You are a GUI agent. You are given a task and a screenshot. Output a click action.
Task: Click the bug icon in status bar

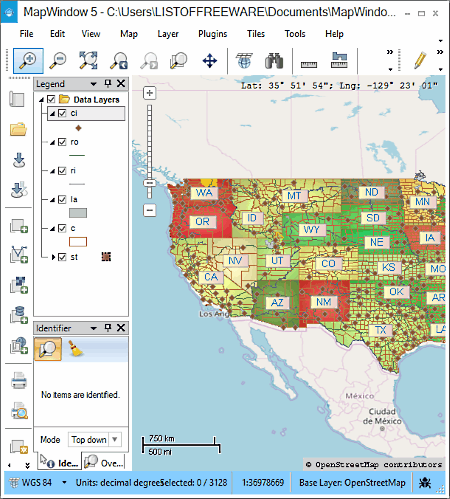point(425,482)
